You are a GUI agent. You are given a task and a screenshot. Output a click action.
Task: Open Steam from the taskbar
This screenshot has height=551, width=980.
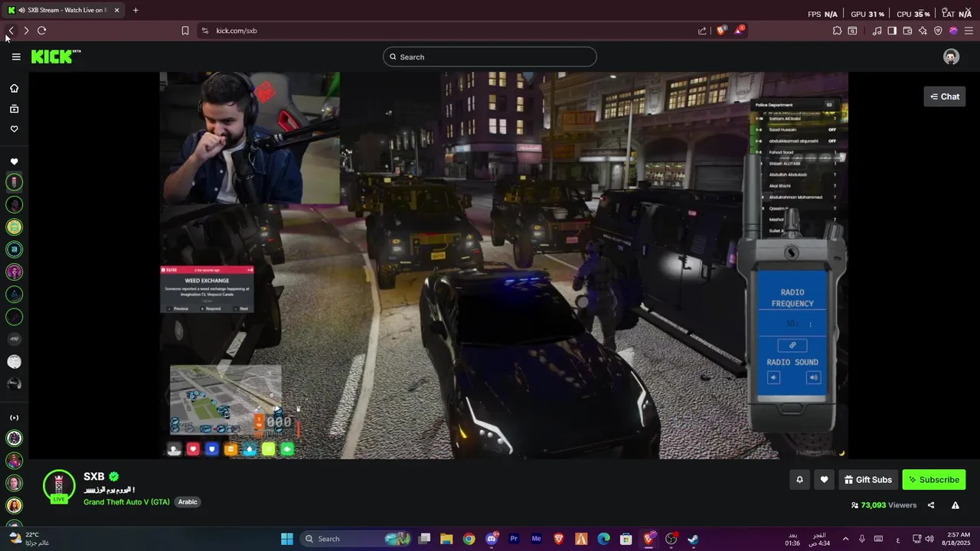693,539
